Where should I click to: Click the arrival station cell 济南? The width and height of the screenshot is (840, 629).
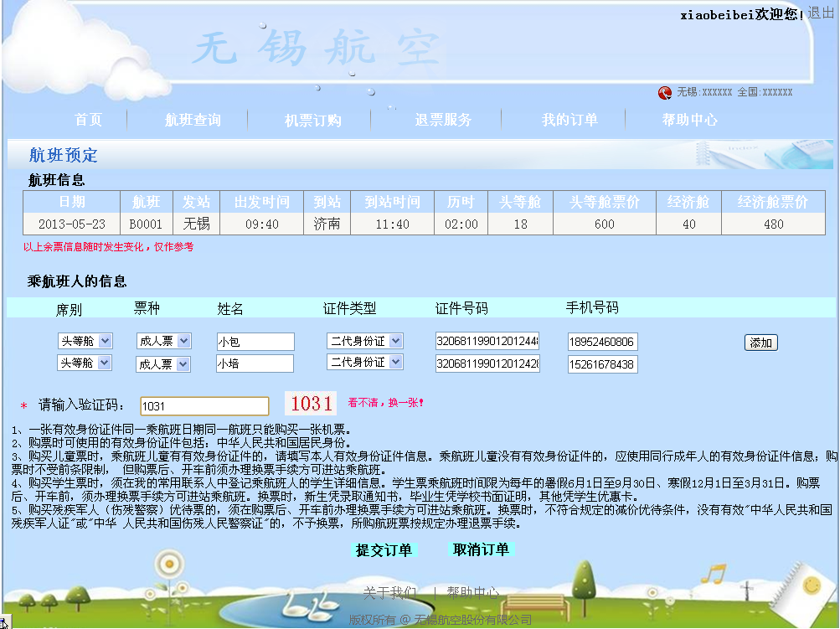click(327, 224)
